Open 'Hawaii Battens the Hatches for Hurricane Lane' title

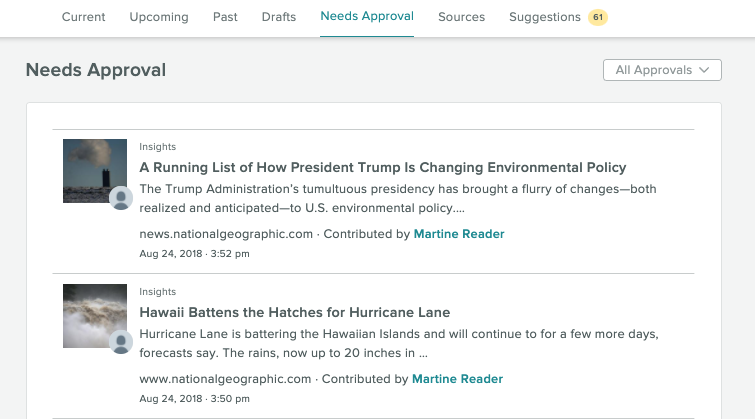point(295,313)
